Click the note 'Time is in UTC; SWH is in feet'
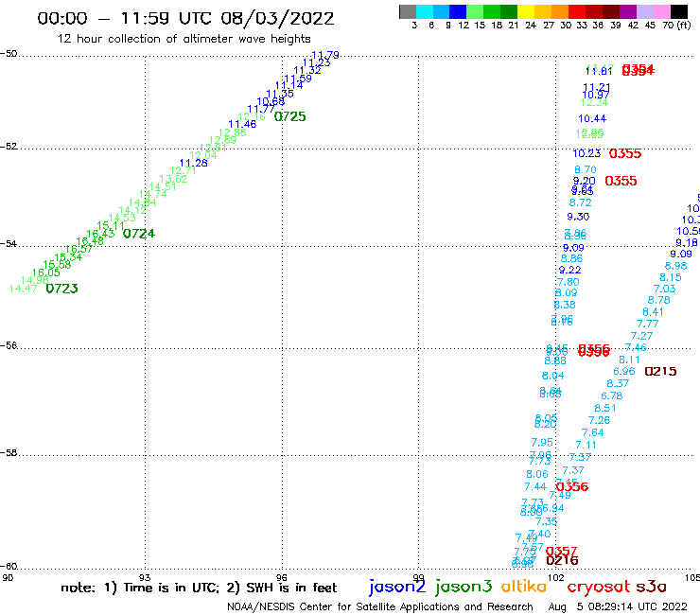 [x=199, y=588]
